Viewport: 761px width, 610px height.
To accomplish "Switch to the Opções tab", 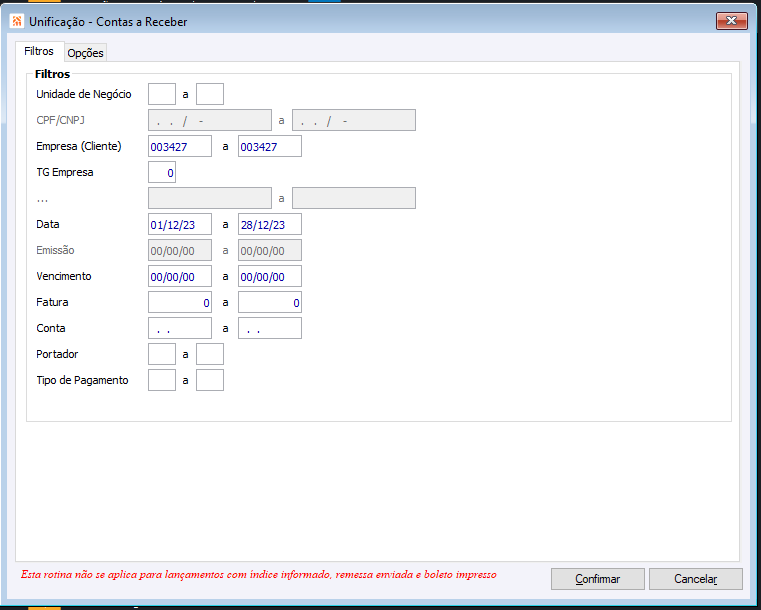I will pyautogui.click(x=85, y=53).
